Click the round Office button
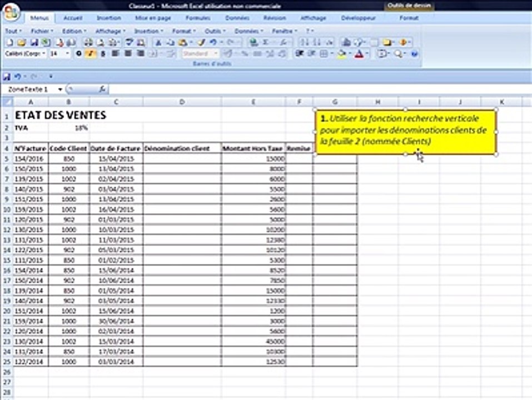This screenshot has width=532, height=400. point(11,12)
